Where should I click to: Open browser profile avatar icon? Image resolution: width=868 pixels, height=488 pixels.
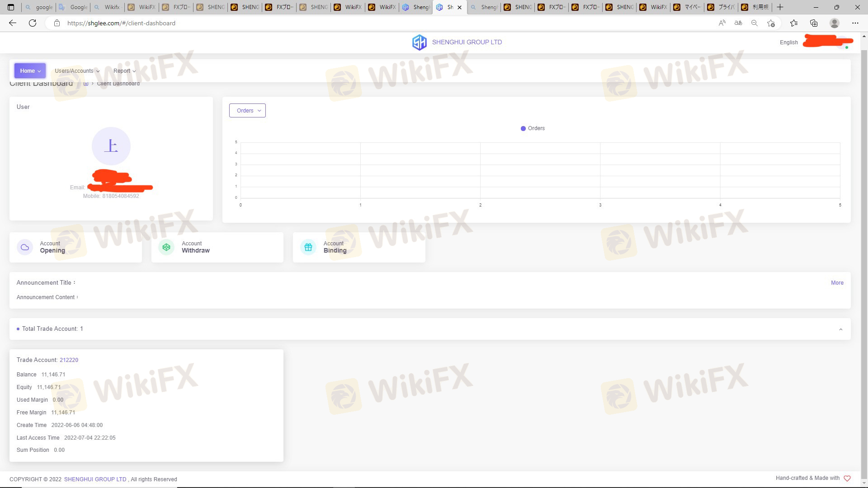(834, 23)
